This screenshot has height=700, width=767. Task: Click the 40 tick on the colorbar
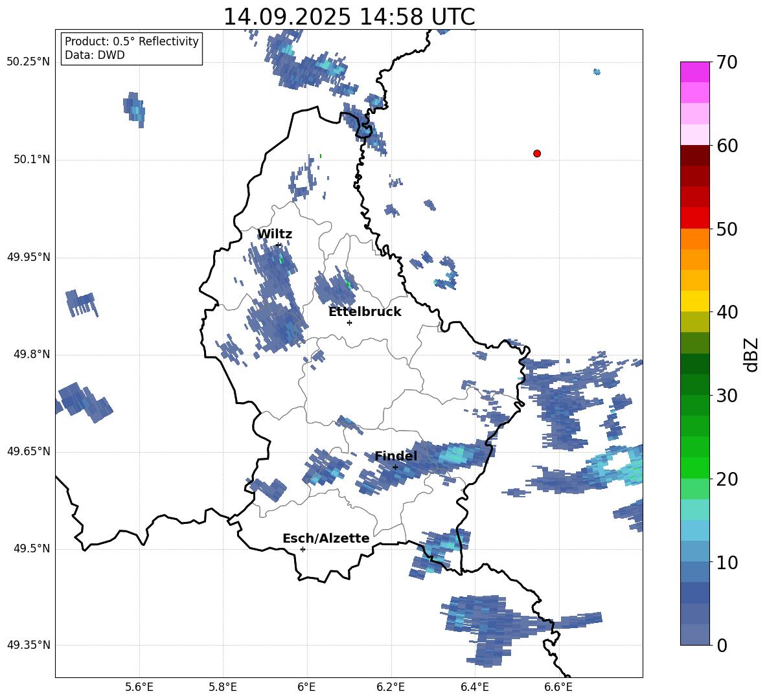click(x=727, y=312)
